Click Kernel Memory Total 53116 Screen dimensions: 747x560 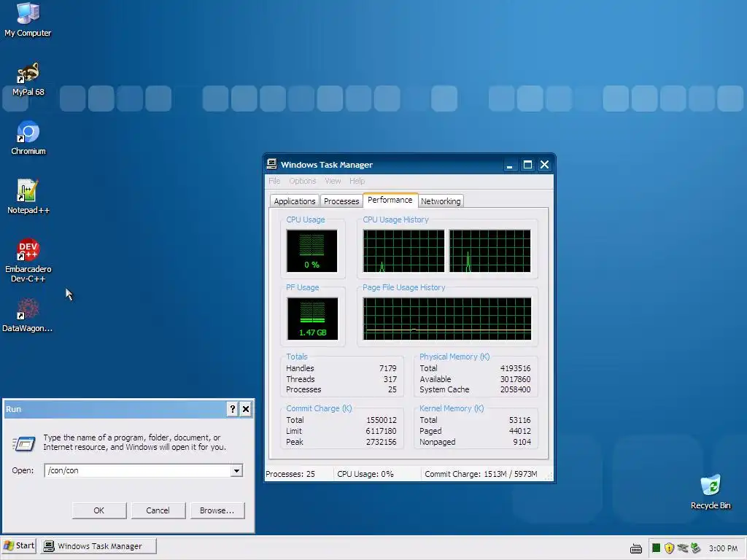(x=519, y=420)
